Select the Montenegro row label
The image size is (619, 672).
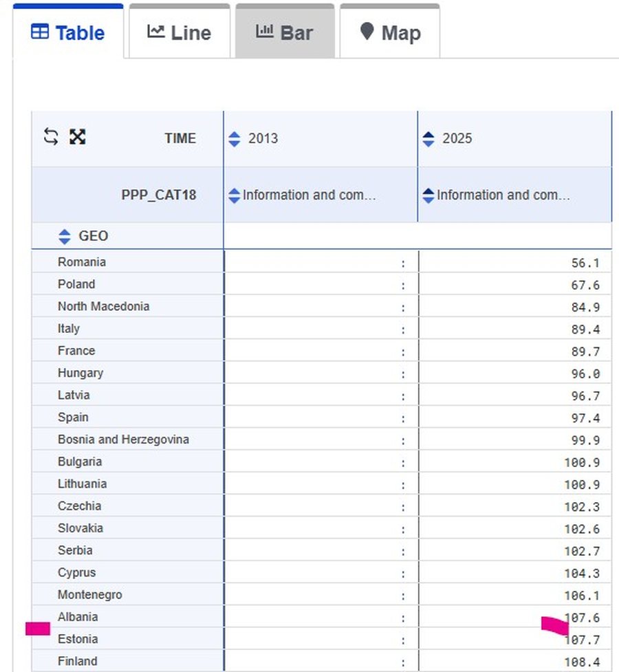tap(89, 595)
